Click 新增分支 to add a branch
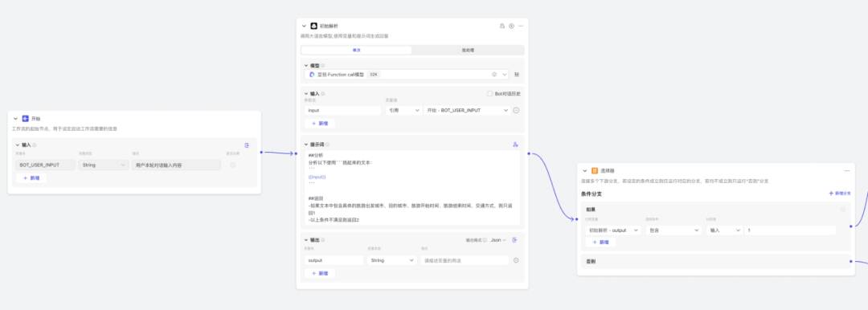 tap(840, 194)
